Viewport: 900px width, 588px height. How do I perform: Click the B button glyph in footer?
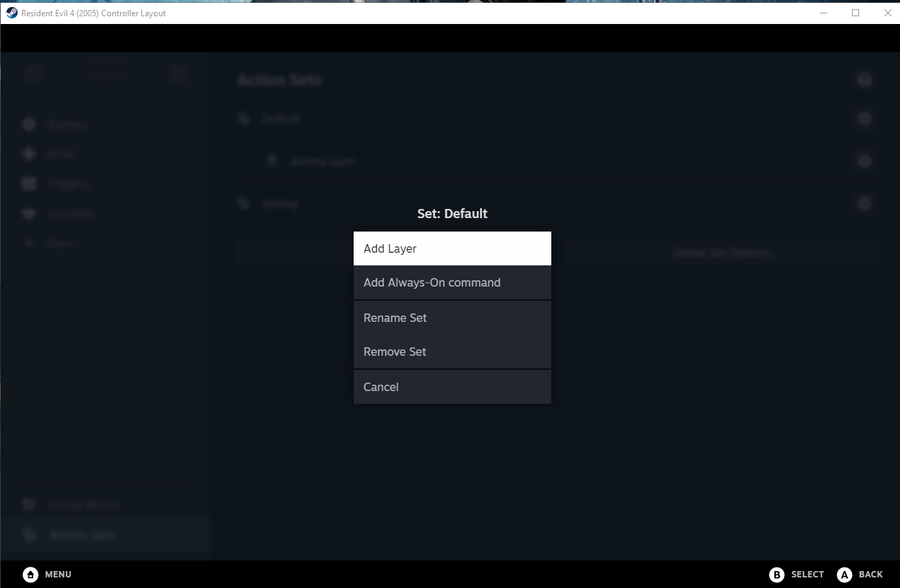[x=776, y=575]
